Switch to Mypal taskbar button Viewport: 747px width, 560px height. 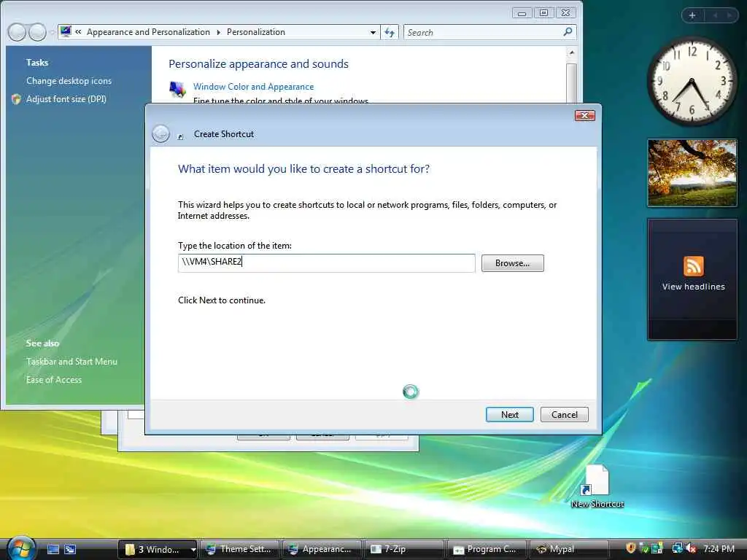[x=569, y=549]
